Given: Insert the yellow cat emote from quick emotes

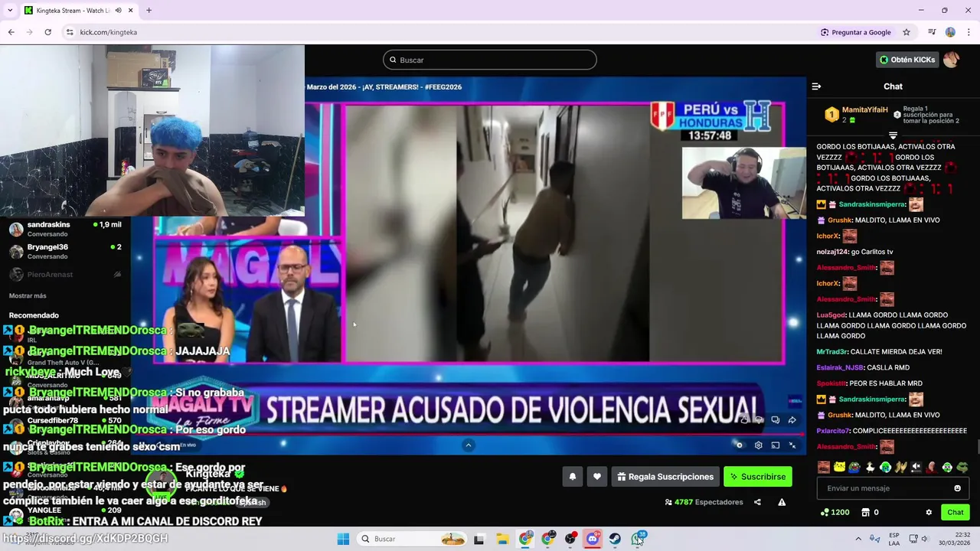Looking at the screenshot, I should (x=839, y=467).
